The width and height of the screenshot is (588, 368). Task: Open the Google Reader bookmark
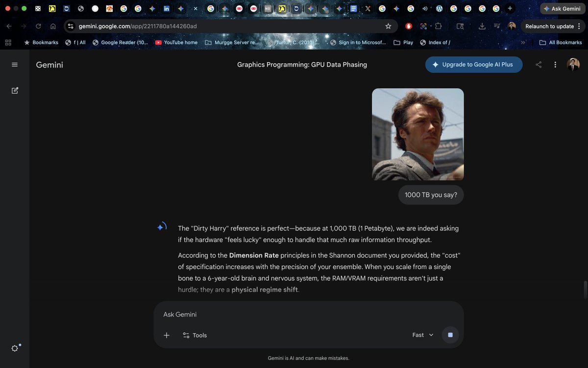[x=120, y=43]
